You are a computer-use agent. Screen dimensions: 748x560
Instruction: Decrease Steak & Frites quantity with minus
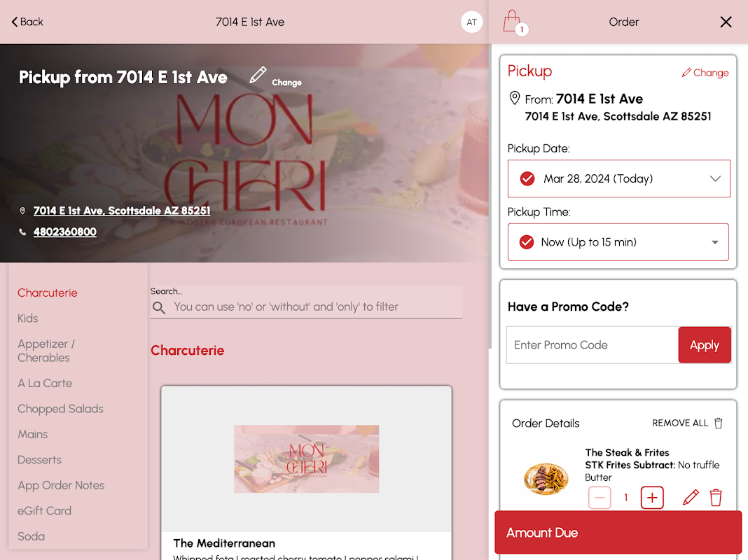pos(600,498)
